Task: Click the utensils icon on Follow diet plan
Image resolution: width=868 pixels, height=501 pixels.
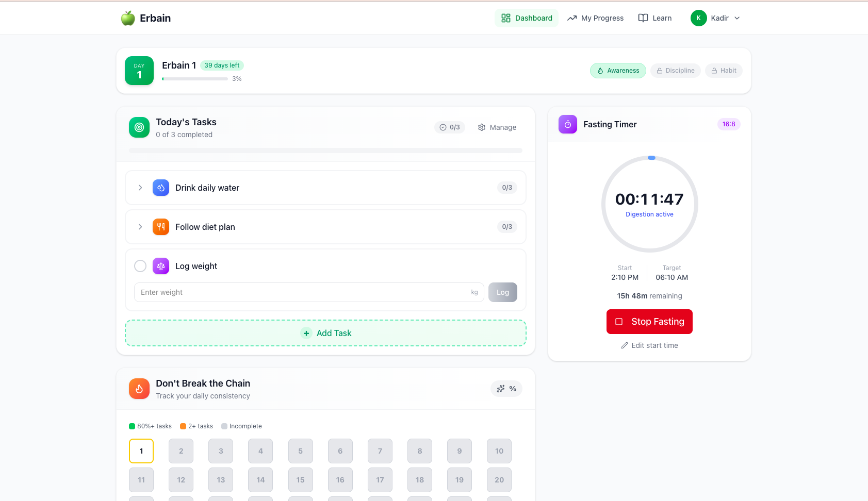Action: [x=161, y=227]
